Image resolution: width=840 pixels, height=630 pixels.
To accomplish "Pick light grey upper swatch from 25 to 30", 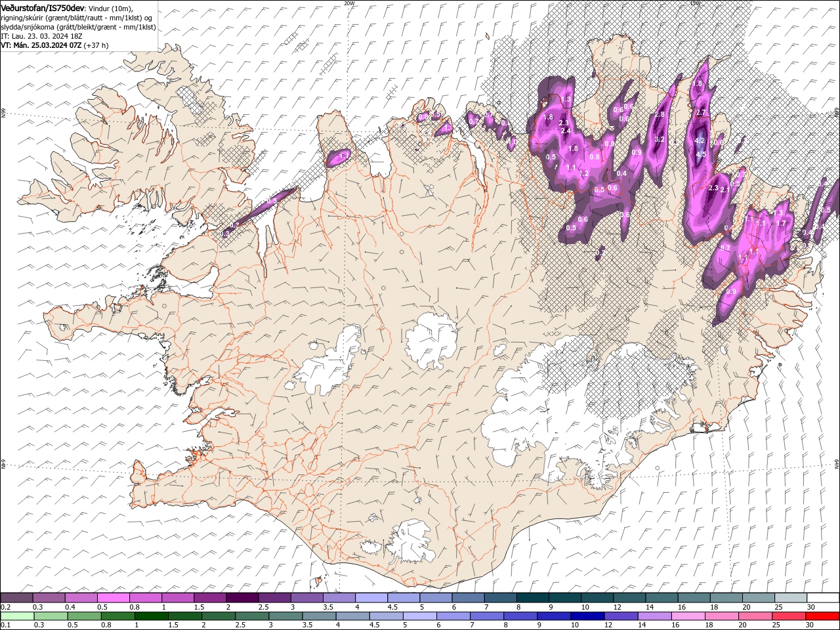I will click(791, 598).
